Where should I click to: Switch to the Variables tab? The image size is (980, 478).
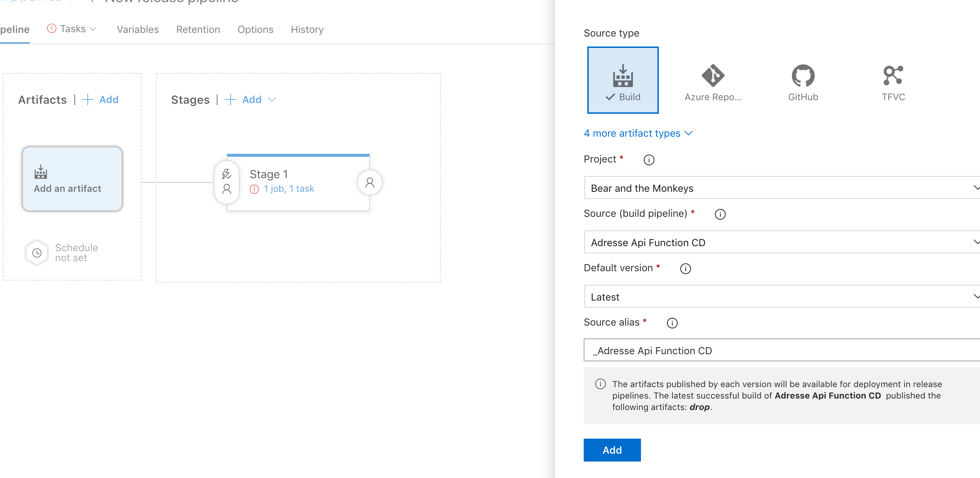pyautogui.click(x=137, y=29)
